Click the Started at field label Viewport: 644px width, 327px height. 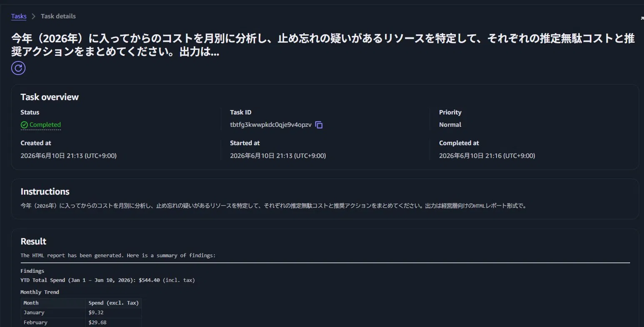(x=245, y=143)
